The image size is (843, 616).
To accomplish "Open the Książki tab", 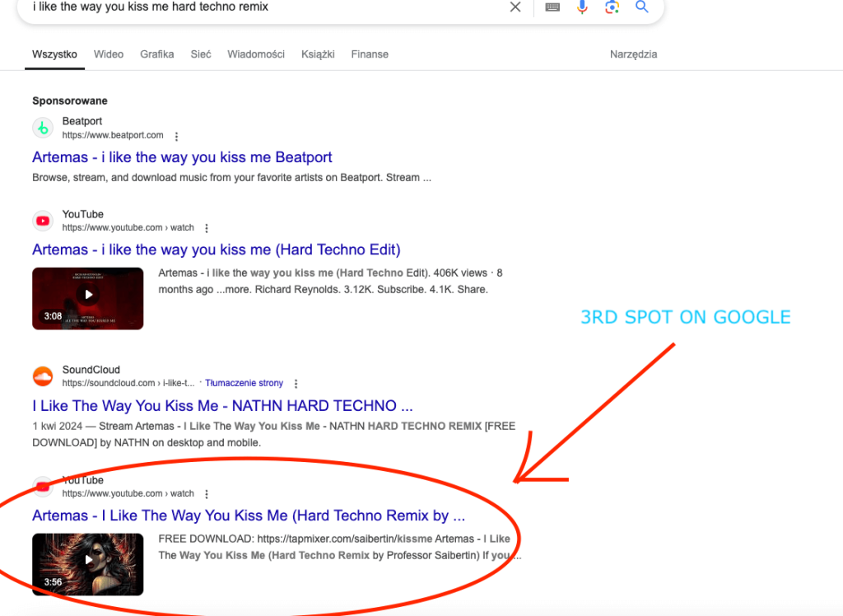I will point(318,54).
